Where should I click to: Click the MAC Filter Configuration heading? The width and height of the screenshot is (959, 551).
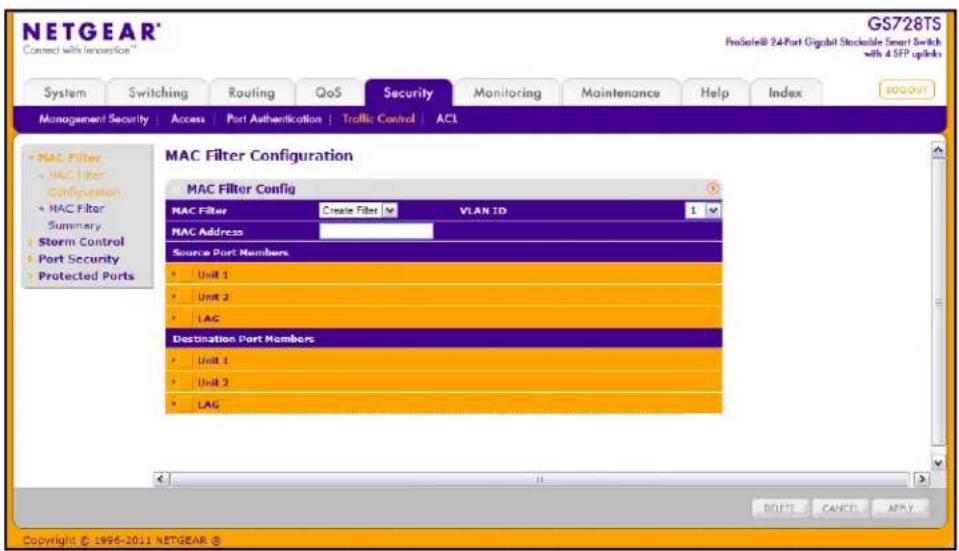pos(259,156)
